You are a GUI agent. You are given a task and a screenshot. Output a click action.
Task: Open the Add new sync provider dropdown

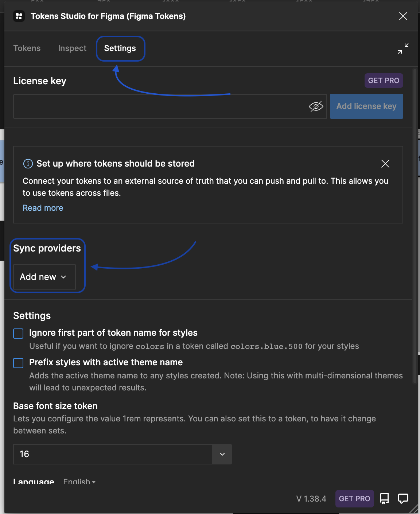point(44,277)
